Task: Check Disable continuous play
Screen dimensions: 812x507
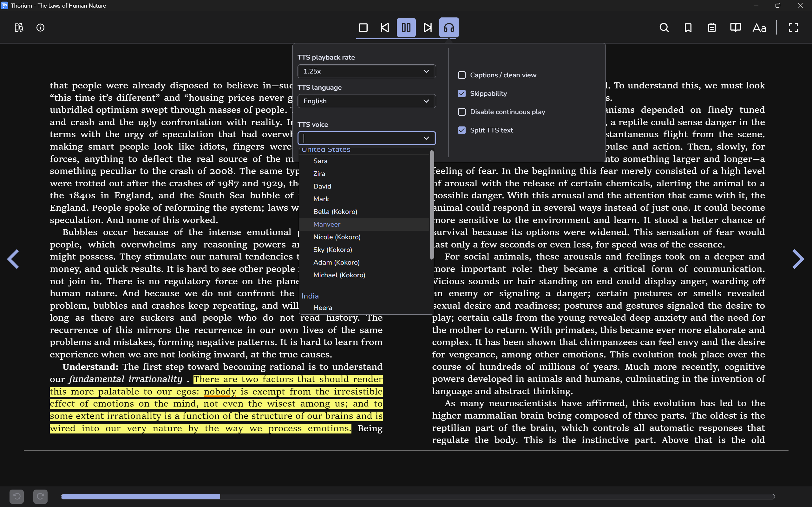Action: [462, 112]
